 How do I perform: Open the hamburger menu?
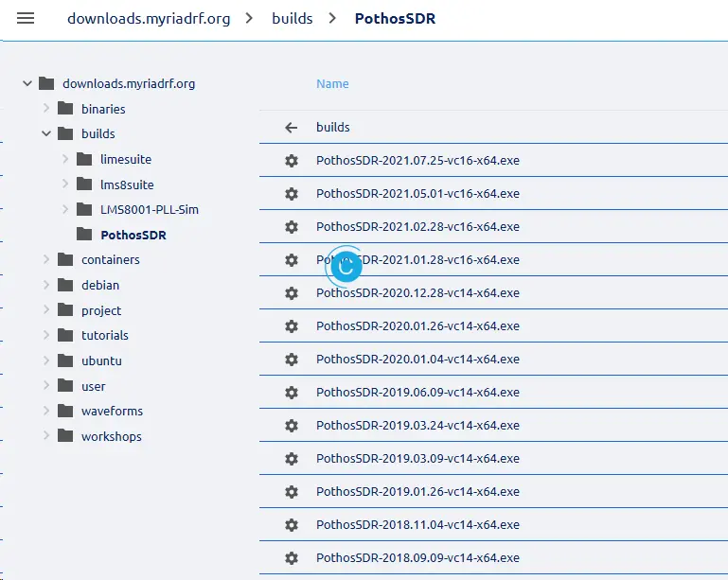pyautogui.click(x=26, y=18)
